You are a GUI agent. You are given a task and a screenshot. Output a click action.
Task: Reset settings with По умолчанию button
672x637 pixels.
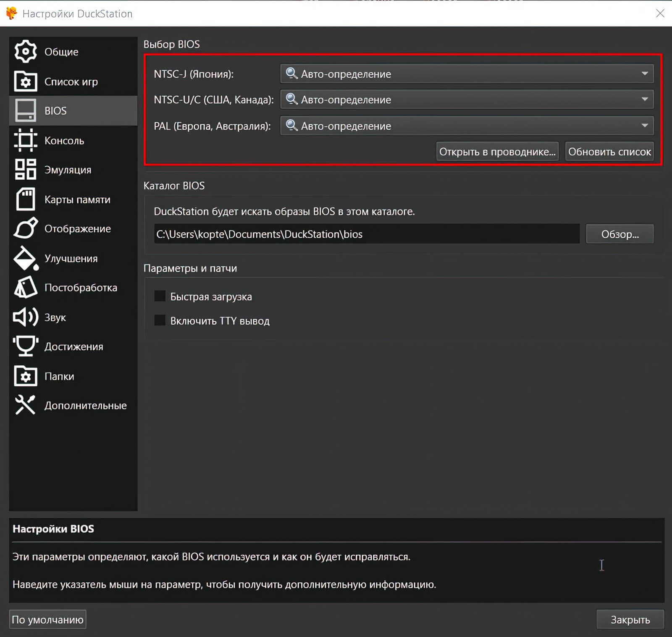click(x=47, y=619)
